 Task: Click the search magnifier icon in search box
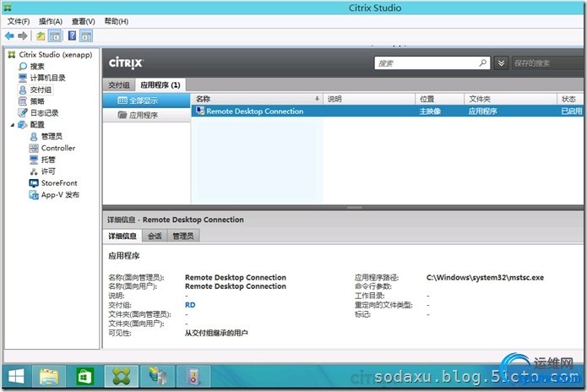(x=483, y=63)
